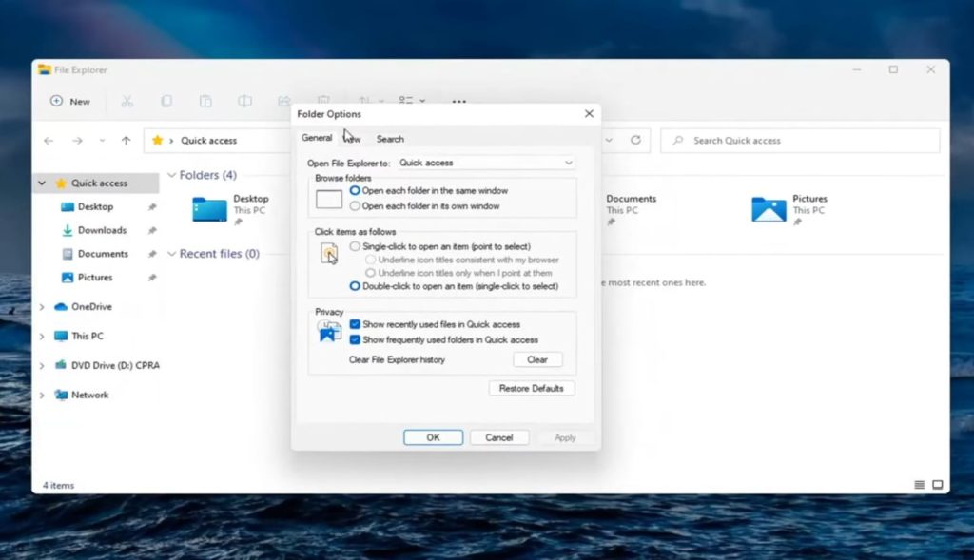Viewport: 974px width, 560px height.
Task: Switch to large thumbnails view icon
Action: [x=938, y=485]
